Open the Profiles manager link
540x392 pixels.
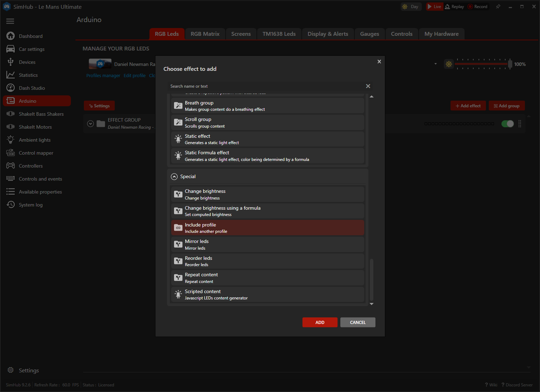(x=103, y=75)
